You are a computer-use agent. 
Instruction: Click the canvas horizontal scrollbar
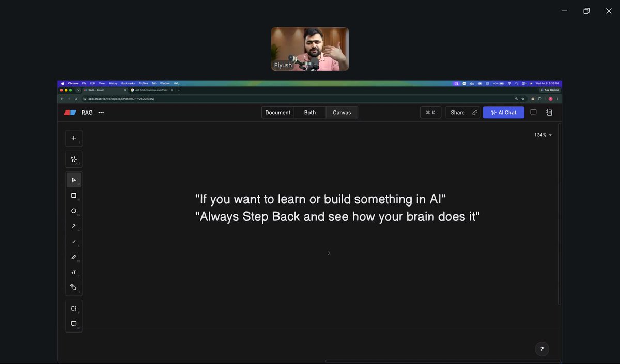tap(443, 361)
